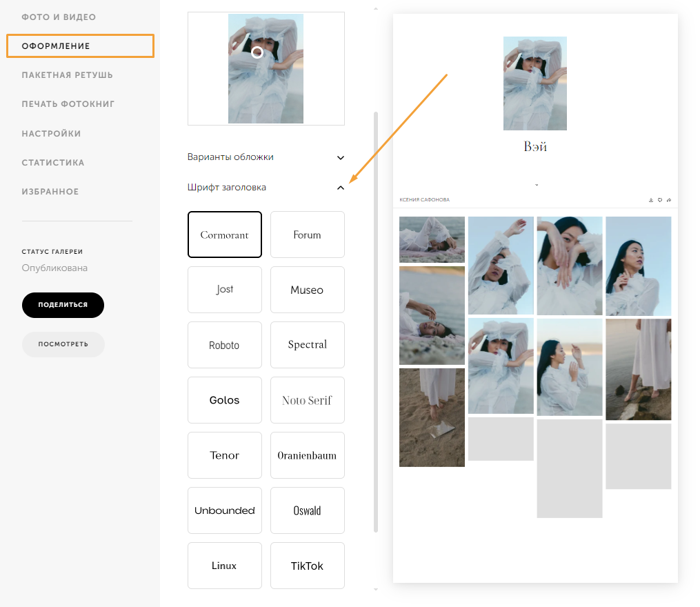The image size is (700, 607).
Task: Open ИЗБРАННОЕ in the sidebar
Action: 50,192
